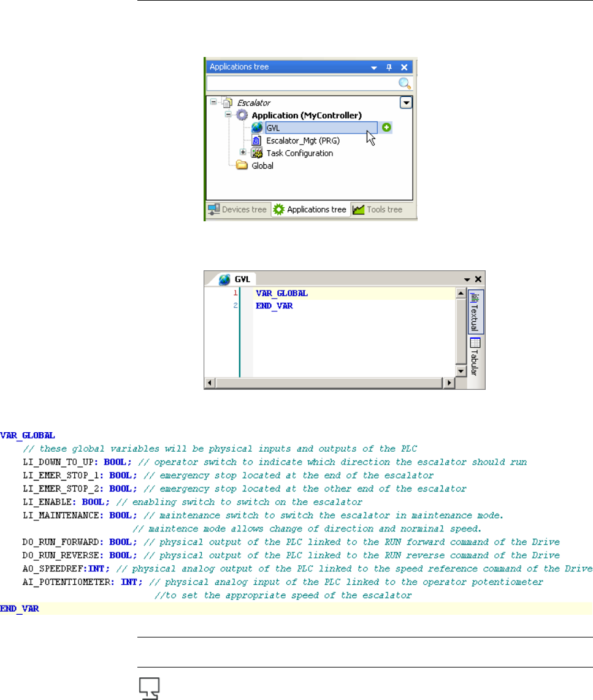Image resolution: width=593 pixels, height=700 pixels.
Task: Click the Escalator_Mgt program document icon
Action: (256, 140)
